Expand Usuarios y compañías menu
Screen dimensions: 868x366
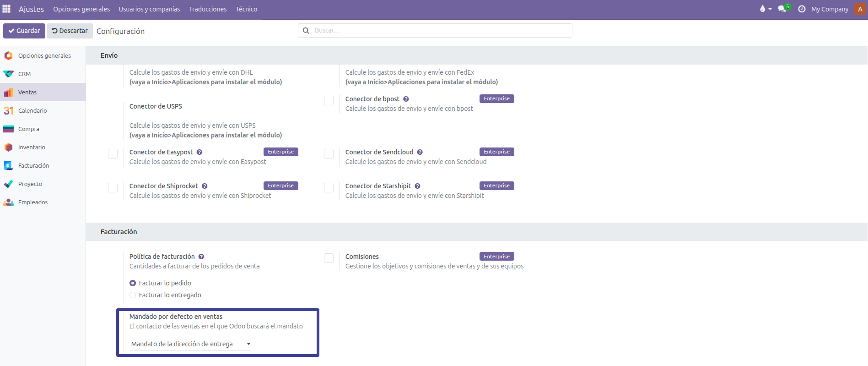[x=149, y=9]
